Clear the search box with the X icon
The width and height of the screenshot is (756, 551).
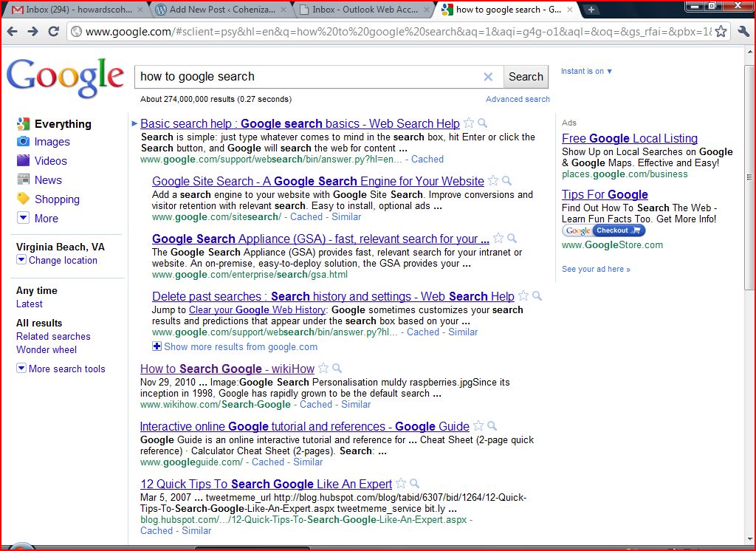click(x=488, y=77)
